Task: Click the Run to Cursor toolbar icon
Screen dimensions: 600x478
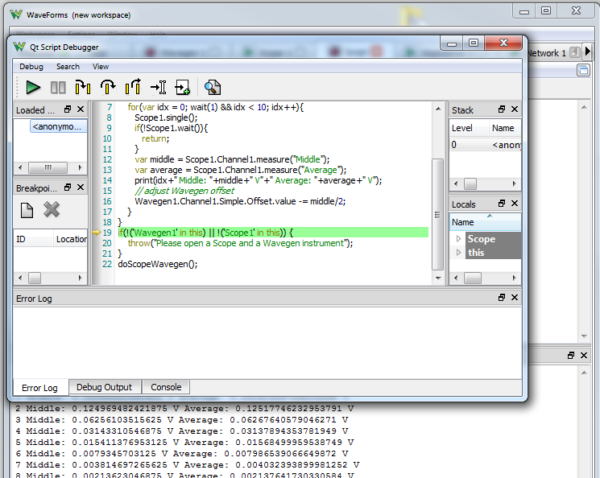Action: tap(158, 87)
